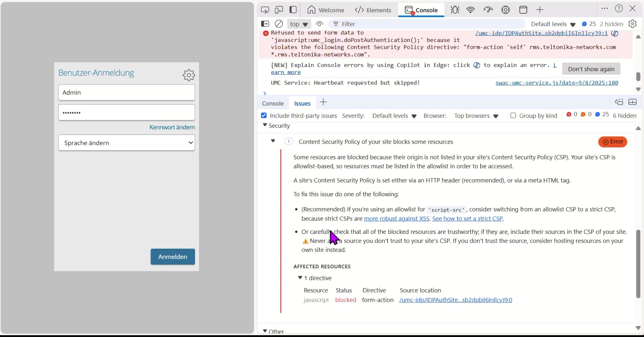This screenshot has height=337, width=644.
Task: Open the top context dropdown
Action: coord(298,24)
